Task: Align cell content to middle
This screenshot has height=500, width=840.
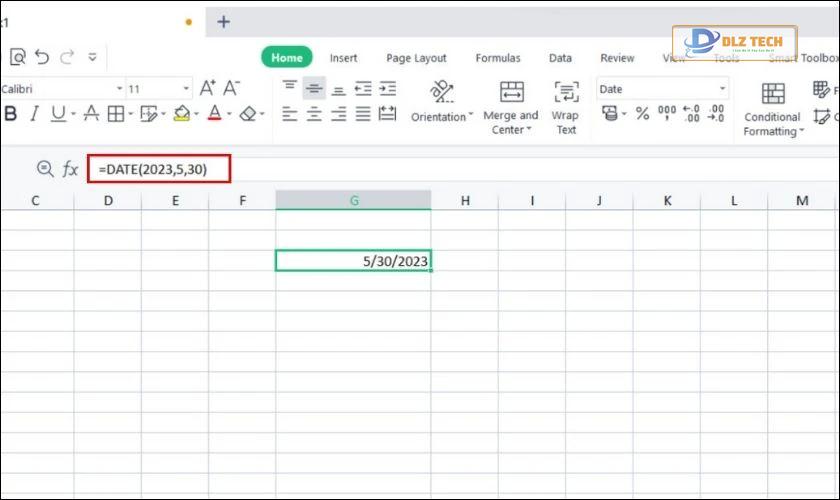Action: coord(314,88)
